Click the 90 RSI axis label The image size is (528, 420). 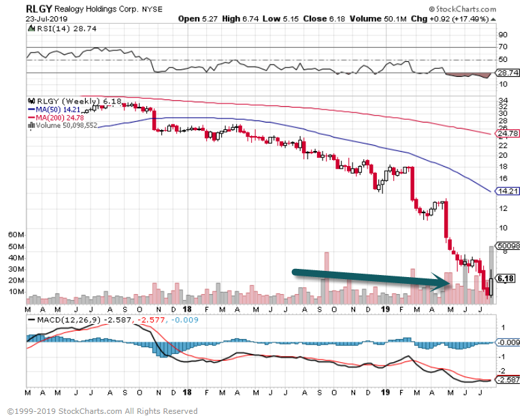point(503,35)
